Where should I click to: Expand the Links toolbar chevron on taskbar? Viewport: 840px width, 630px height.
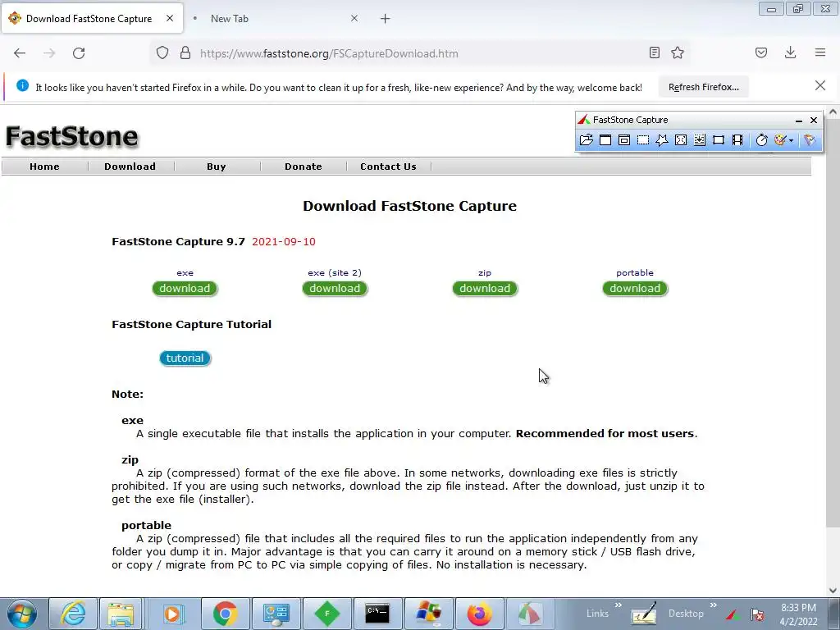click(619, 605)
